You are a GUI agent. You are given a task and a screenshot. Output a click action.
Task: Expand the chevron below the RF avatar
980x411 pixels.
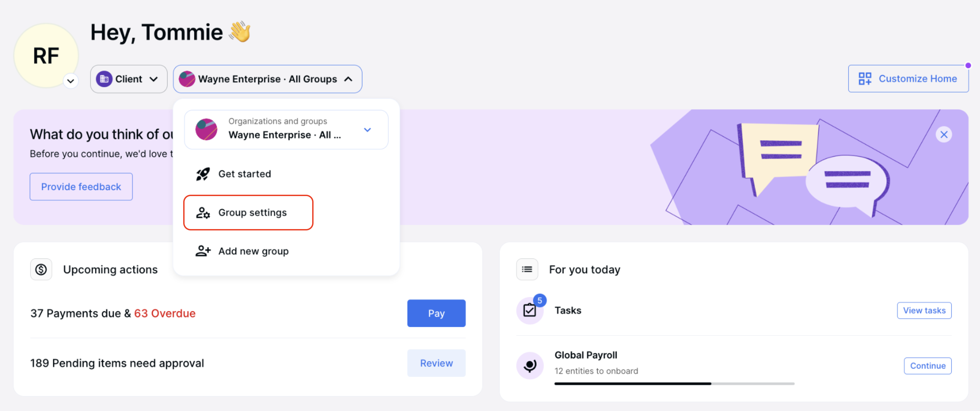(71, 81)
